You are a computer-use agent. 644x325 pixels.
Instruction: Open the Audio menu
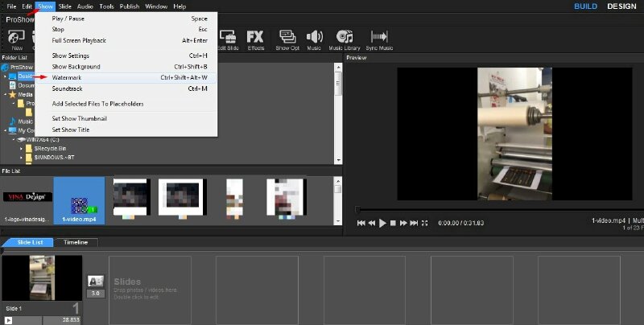85,6
